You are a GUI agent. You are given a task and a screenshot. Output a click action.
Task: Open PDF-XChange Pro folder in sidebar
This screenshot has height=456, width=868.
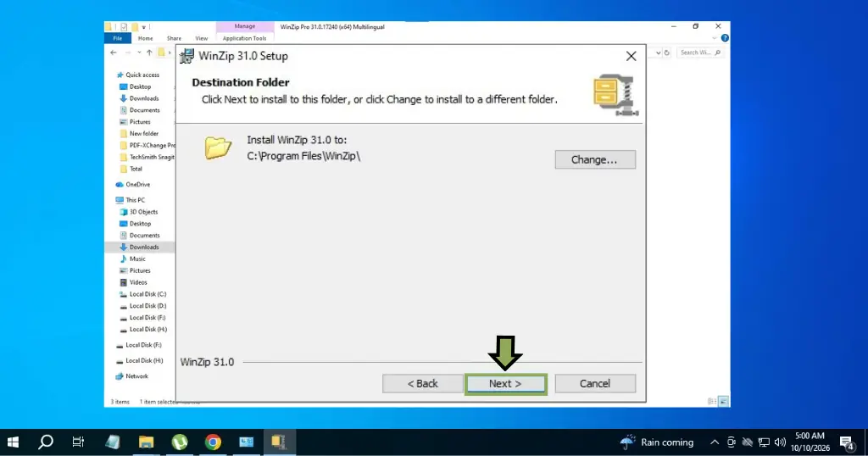tap(147, 145)
